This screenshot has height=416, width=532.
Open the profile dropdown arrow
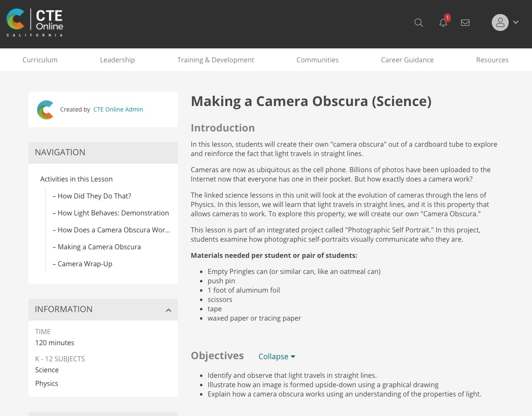click(x=515, y=22)
